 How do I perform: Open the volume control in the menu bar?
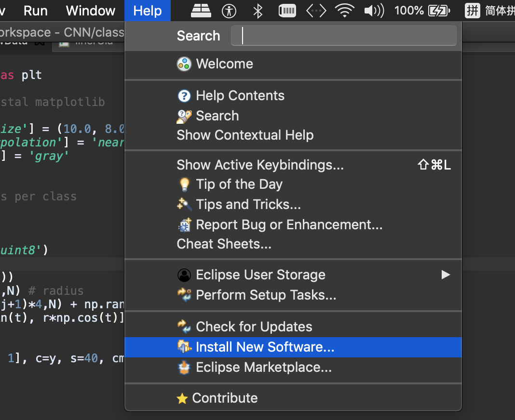(x=374, y=11)
